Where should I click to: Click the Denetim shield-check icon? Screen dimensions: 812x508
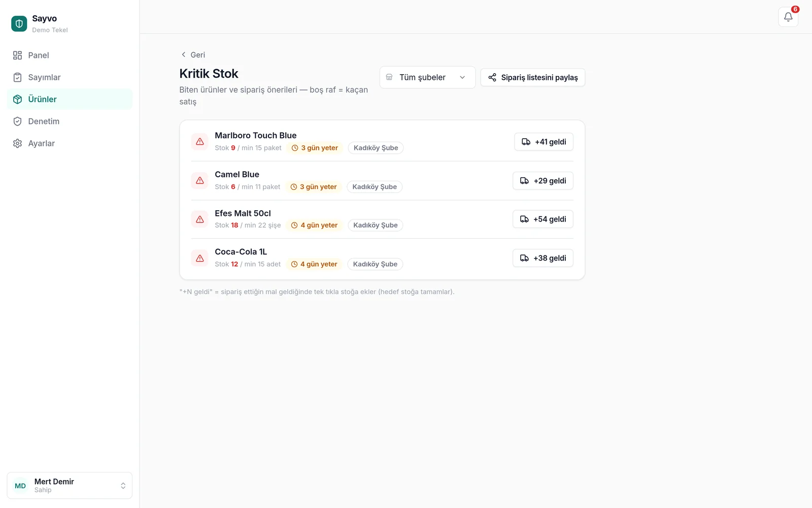pos(18,121)
